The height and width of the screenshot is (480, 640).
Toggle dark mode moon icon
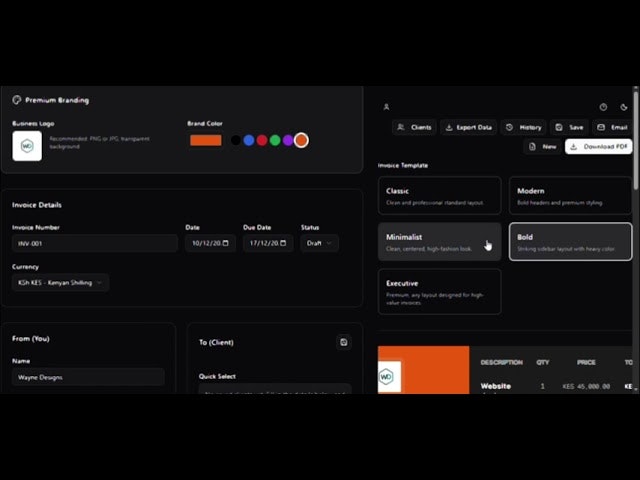[624, 107]
